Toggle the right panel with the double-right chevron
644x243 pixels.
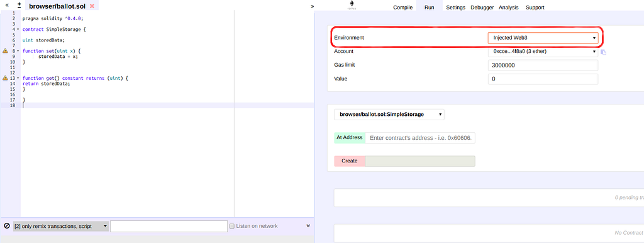tap(313, 6)
